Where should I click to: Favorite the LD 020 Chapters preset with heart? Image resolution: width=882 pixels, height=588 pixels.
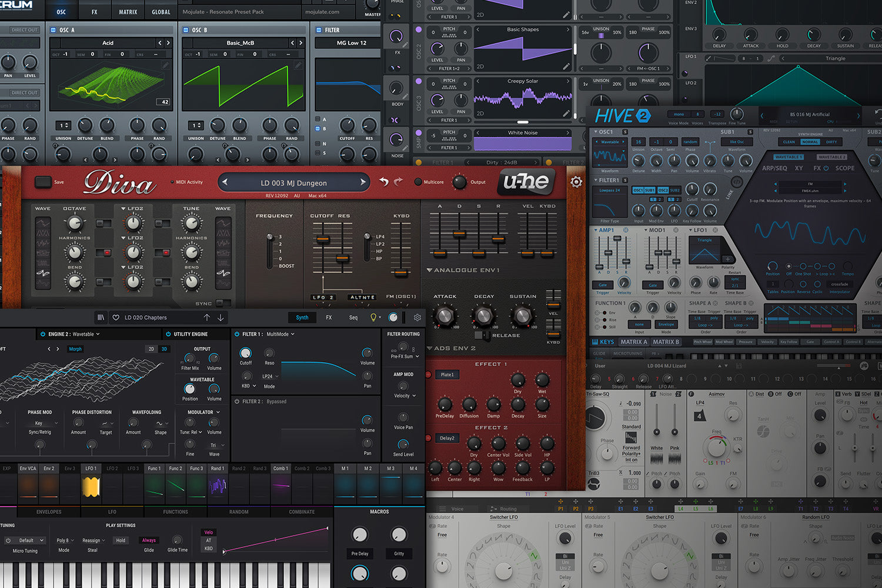(x=116, y=318)
